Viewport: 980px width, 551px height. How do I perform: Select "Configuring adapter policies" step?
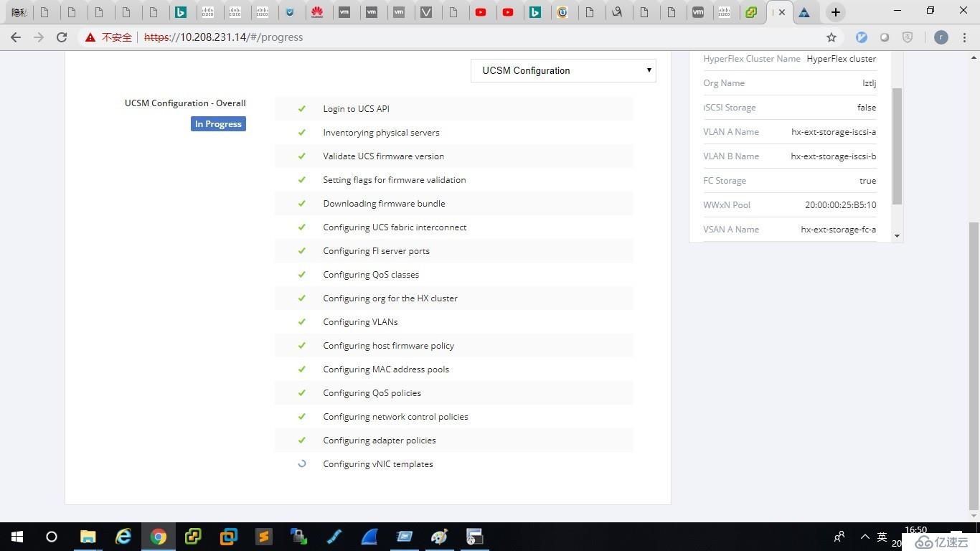click(x=380, y=441)
